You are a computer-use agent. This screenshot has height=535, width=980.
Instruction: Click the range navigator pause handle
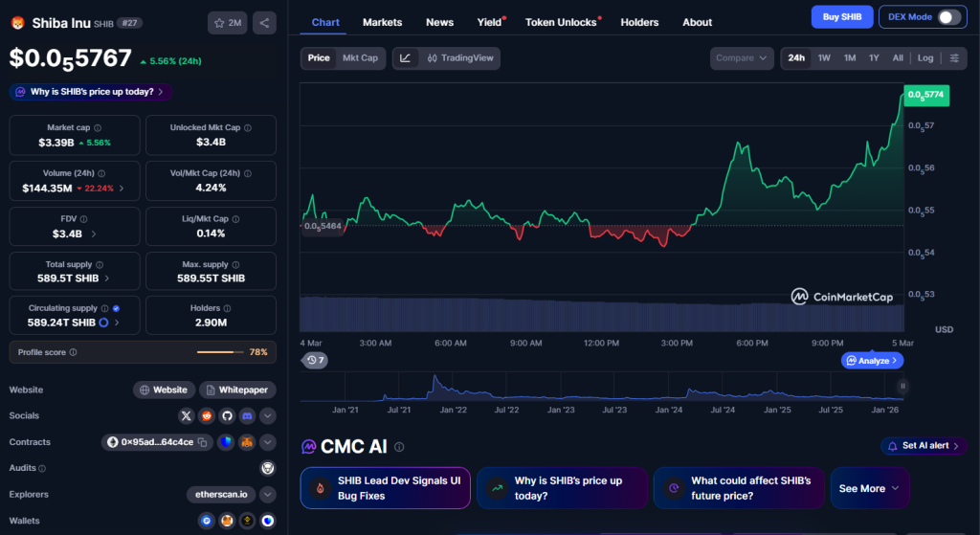(x=902, y=386)
